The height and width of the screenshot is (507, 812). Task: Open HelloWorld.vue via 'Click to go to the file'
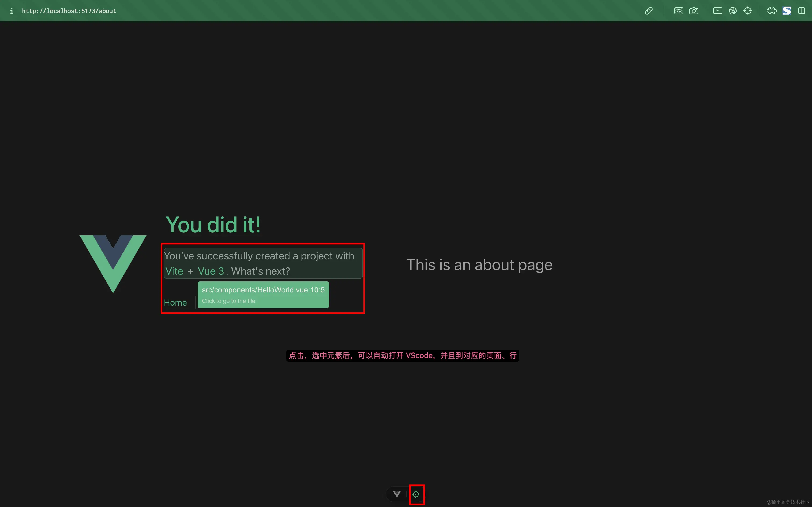point(229,300)
